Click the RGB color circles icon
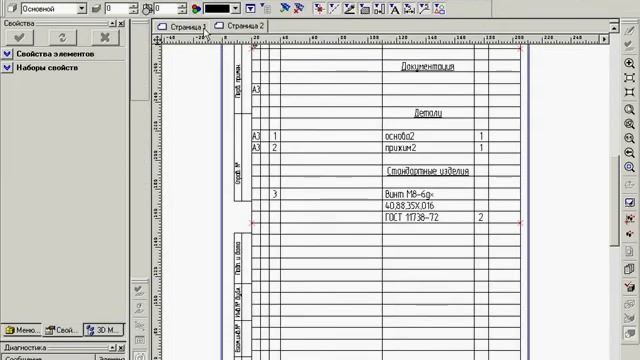Image resolution: width=640 pixels, height=360 pixels. point(196,9)
